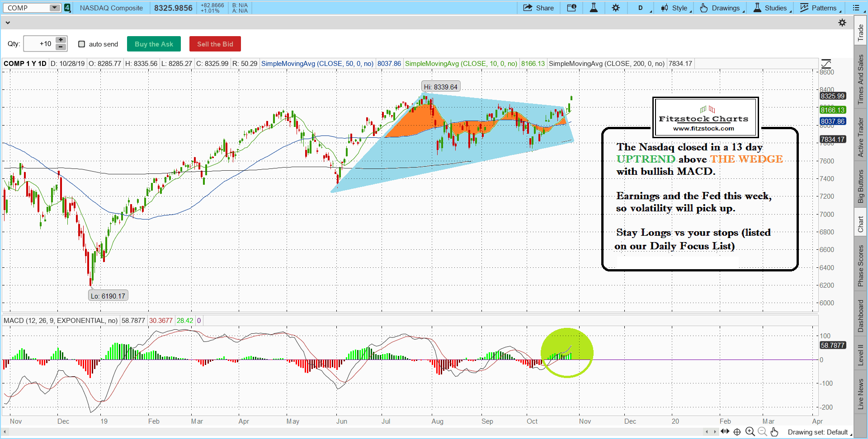Enable the auto send checkbox
This screenshot has height=439, width=868.
pyautogui.click(x=82, y=44)
